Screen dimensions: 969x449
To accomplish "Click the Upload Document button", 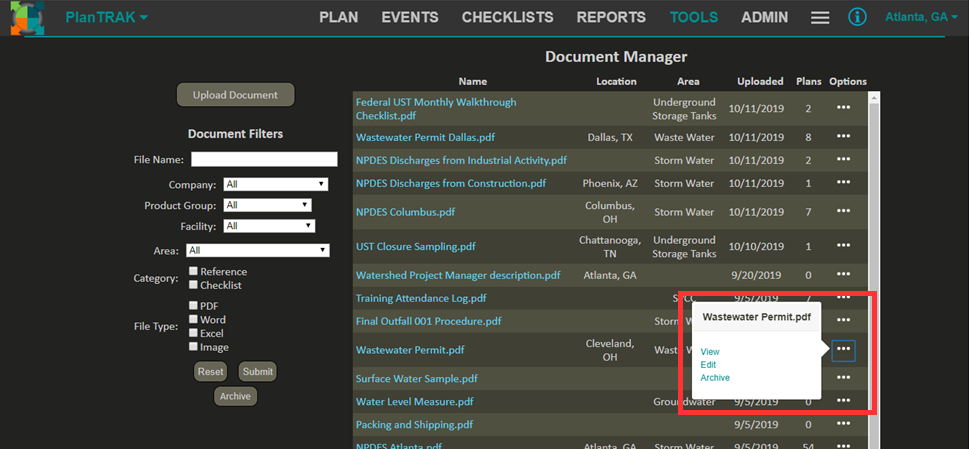I will pyautogui.click(x=235, y=95).
